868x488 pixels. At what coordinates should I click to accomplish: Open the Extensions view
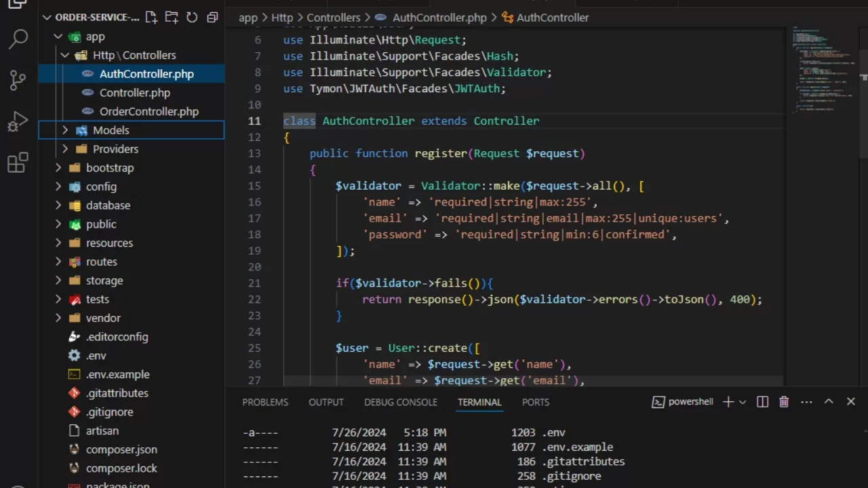[x=18, y=163]
